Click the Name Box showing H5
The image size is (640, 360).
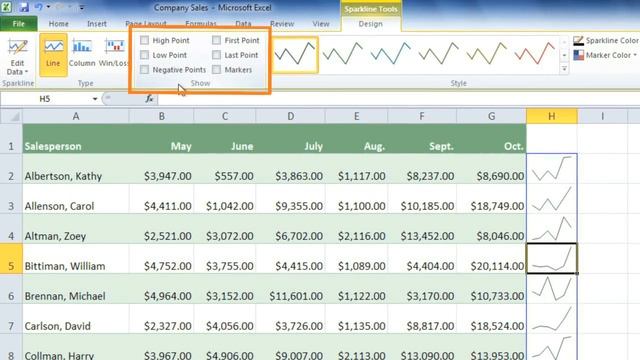45,99
